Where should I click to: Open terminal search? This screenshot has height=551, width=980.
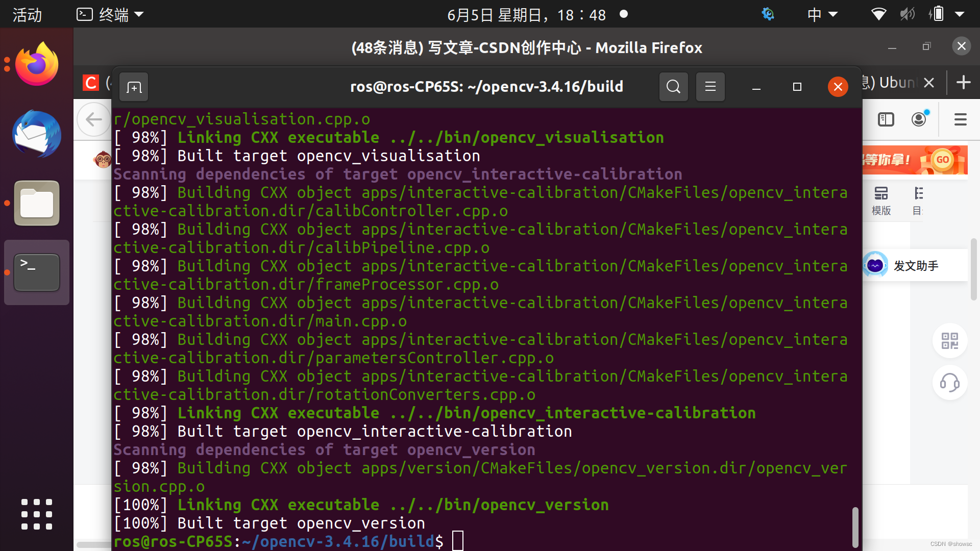(673, 87)
